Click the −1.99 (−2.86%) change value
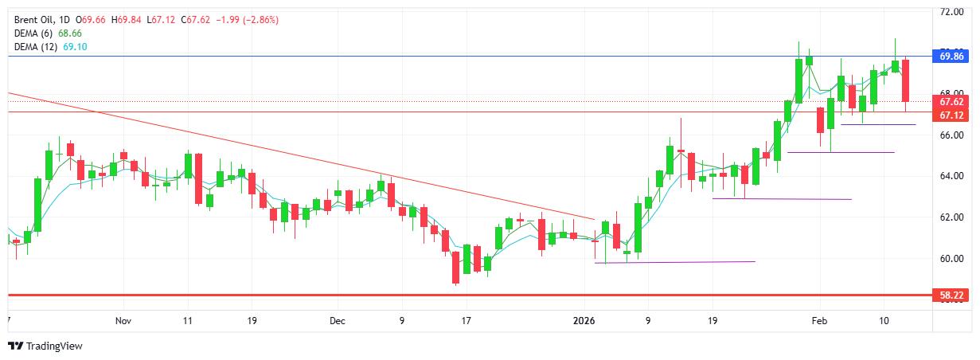The width and height of the screenshot is (980, 360). coord(247,19)
